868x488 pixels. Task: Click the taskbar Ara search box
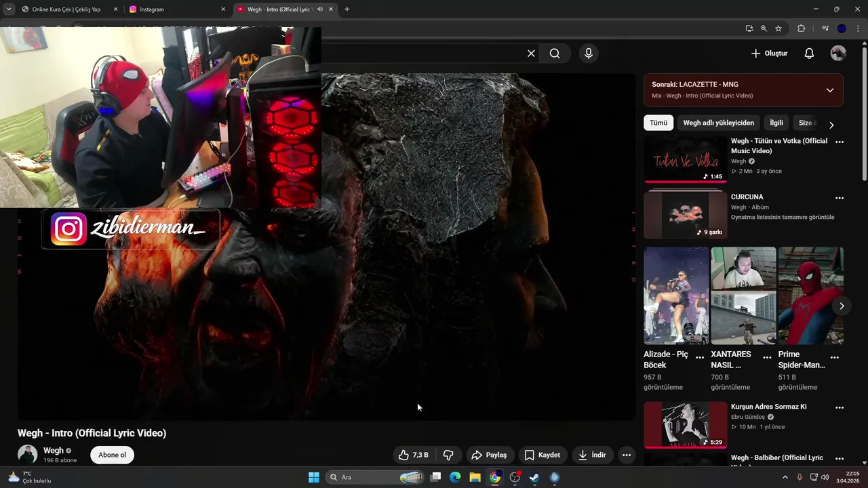pos(376,477)
